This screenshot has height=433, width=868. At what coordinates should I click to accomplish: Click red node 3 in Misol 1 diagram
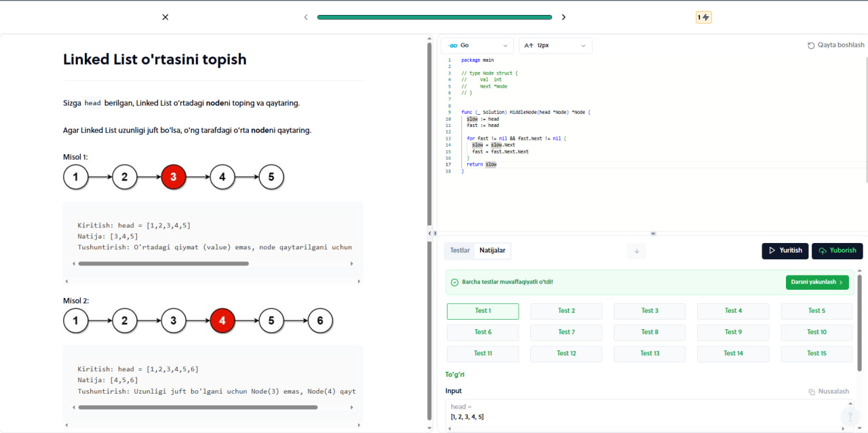(x=174, y=178)
